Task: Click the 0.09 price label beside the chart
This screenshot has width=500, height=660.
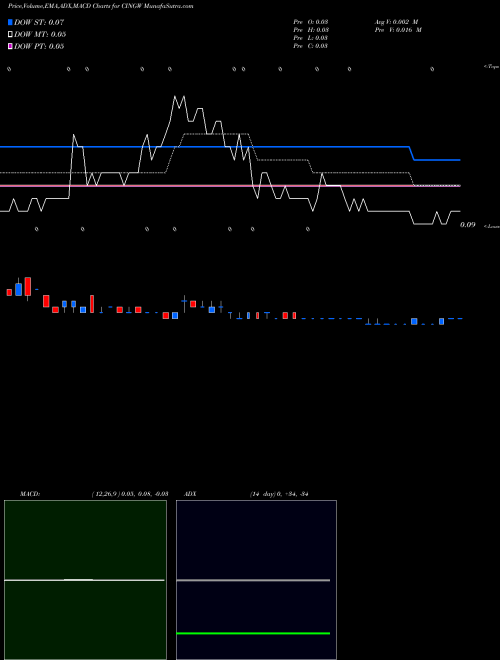Action: (467, 225)
